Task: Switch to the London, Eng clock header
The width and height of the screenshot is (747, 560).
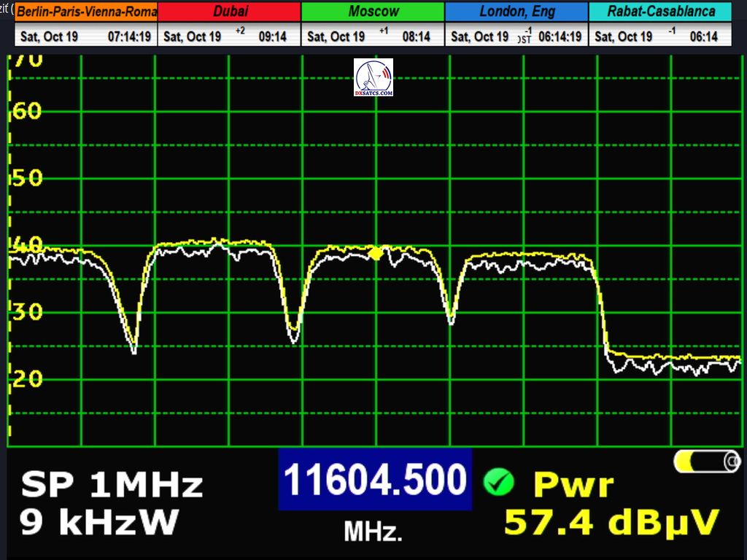Action: click(516, 12)
